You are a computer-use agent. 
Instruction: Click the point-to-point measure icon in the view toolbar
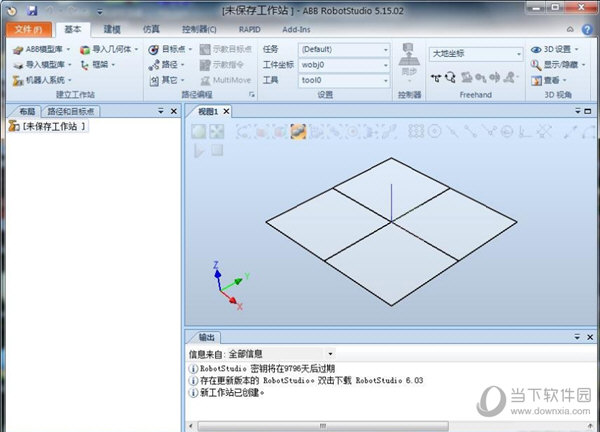[x=570, y=132]
